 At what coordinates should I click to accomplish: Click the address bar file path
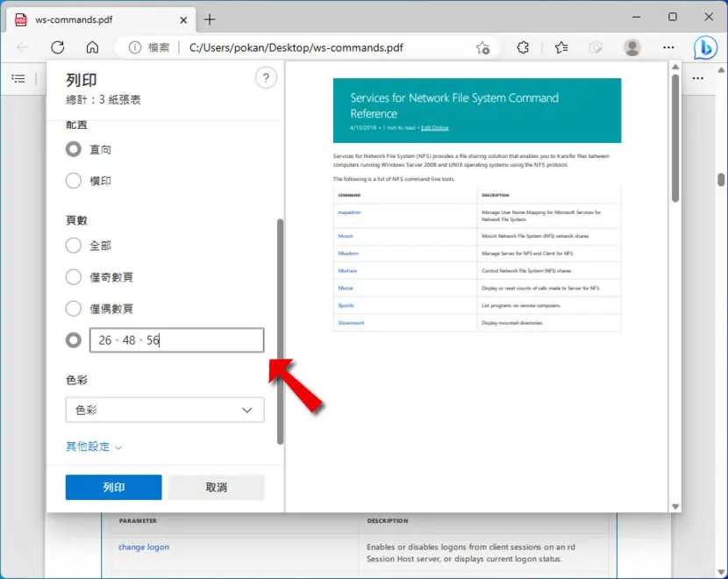[x=296, y=47]
